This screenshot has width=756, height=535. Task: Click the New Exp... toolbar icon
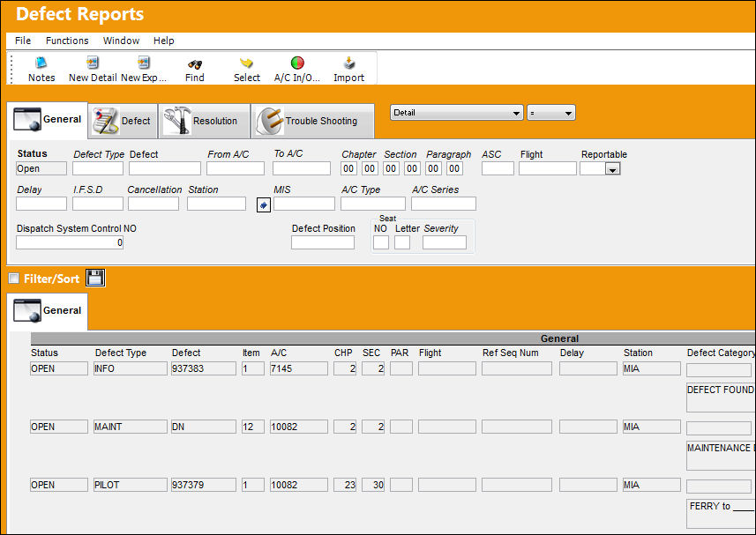(143, 70)
